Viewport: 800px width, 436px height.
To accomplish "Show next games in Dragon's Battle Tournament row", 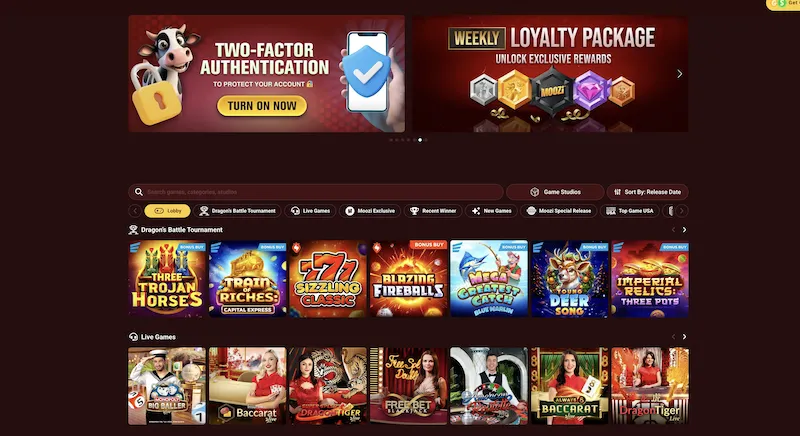I will (x=684, y=230).
